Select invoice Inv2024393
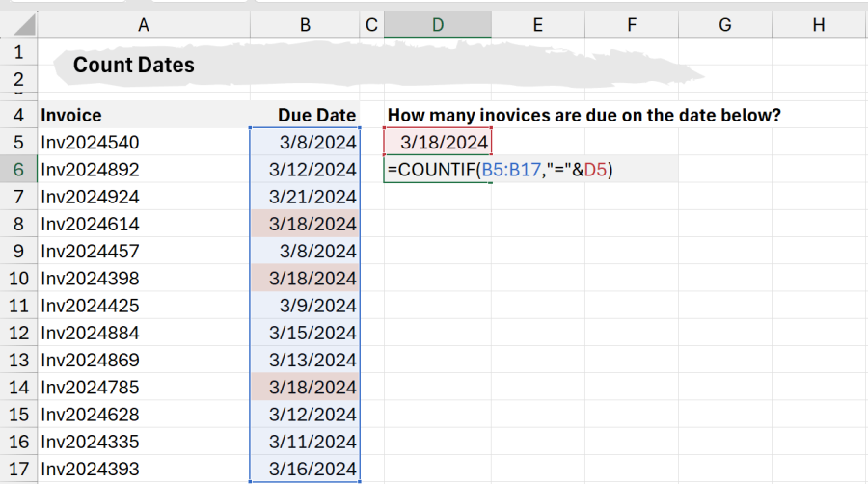The height and width of the screenshot is (484, 868). (144, 470)
